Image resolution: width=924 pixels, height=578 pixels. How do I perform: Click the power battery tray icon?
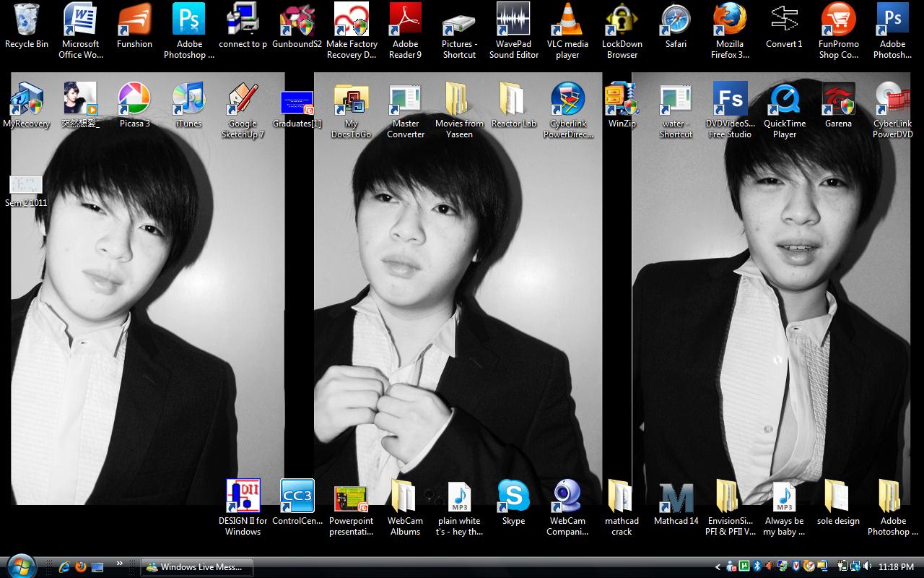[x=842, y=566]
